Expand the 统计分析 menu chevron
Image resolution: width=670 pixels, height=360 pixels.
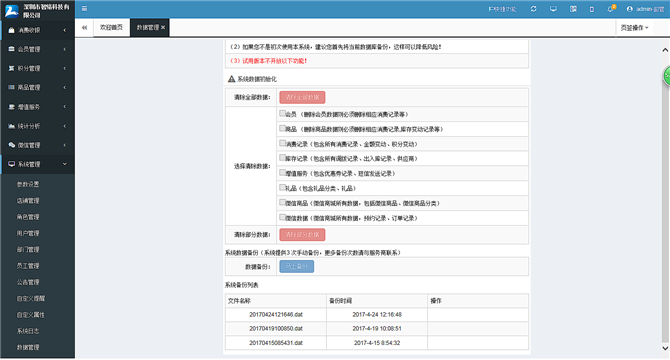65,126
